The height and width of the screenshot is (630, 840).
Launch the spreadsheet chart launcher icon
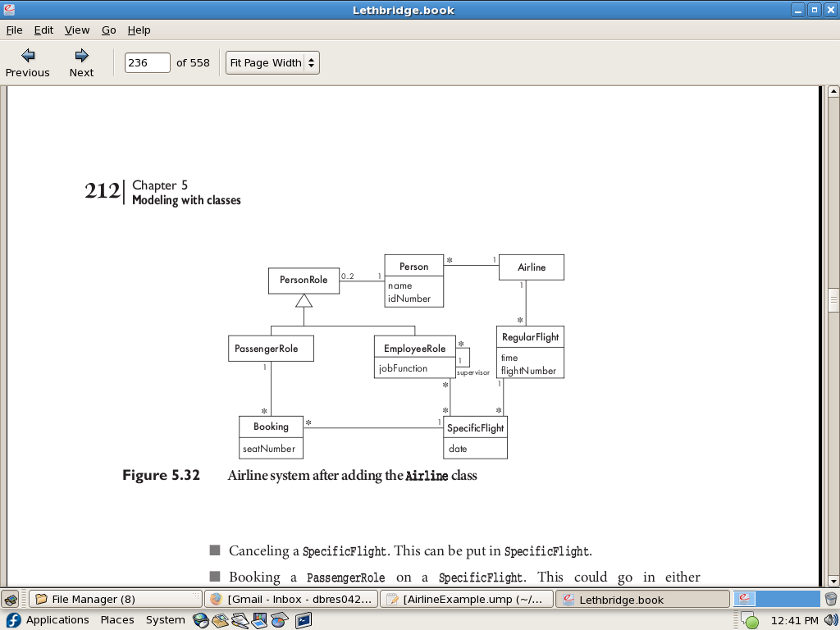[279, 620]
